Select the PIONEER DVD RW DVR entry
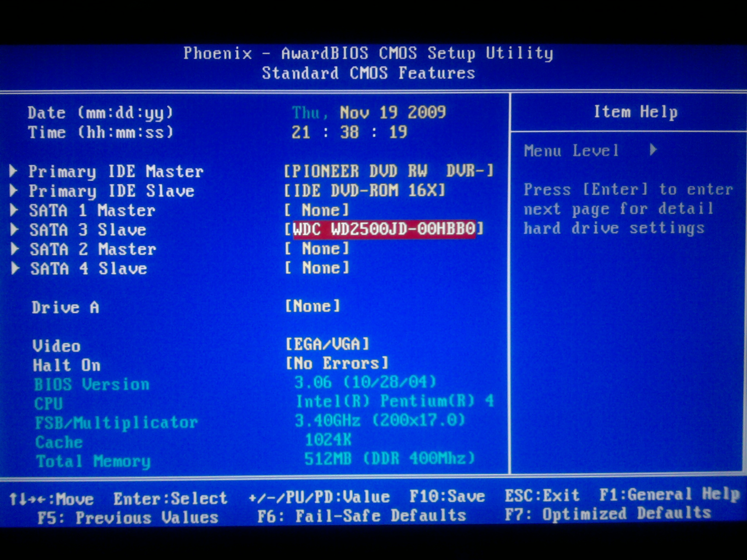747x560 pixels. pos(388,171)
